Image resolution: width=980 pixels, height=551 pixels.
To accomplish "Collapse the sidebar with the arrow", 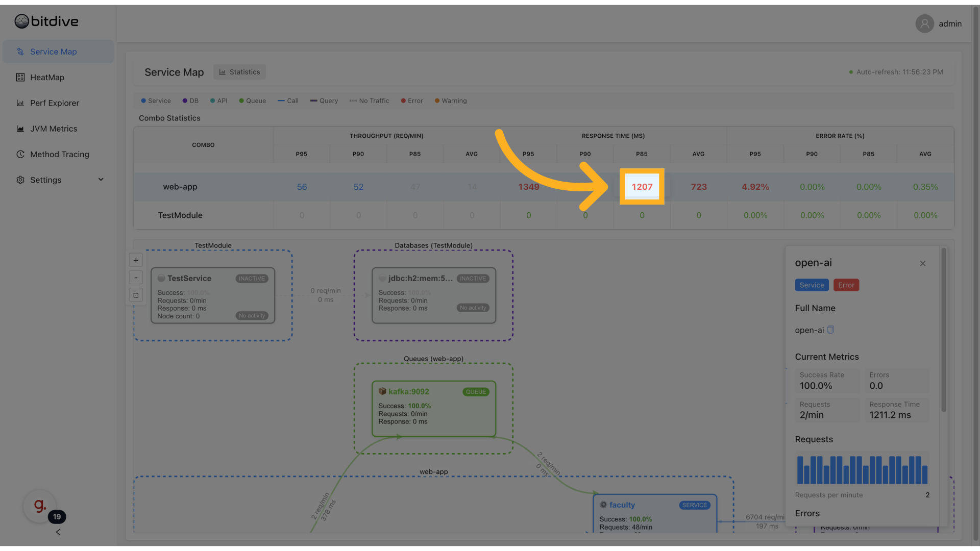I will pos(58,532).
